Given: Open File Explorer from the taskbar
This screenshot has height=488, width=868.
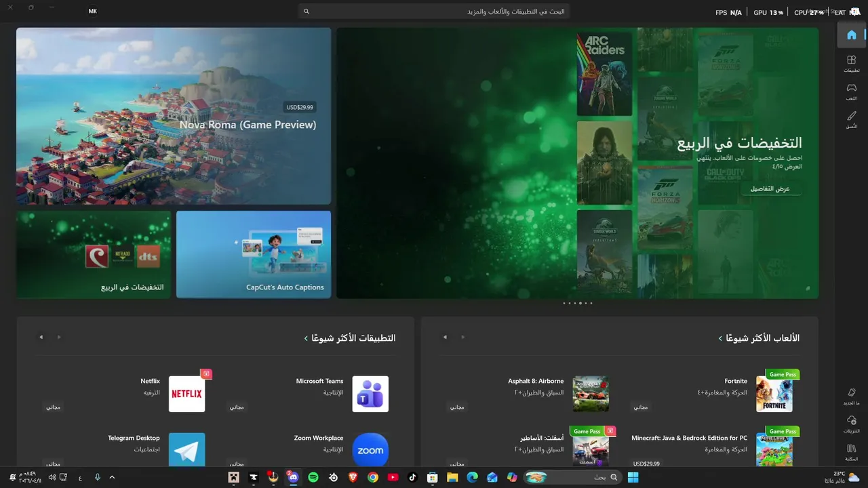Looking at the screenshot, I should click(x=452, y=477).
